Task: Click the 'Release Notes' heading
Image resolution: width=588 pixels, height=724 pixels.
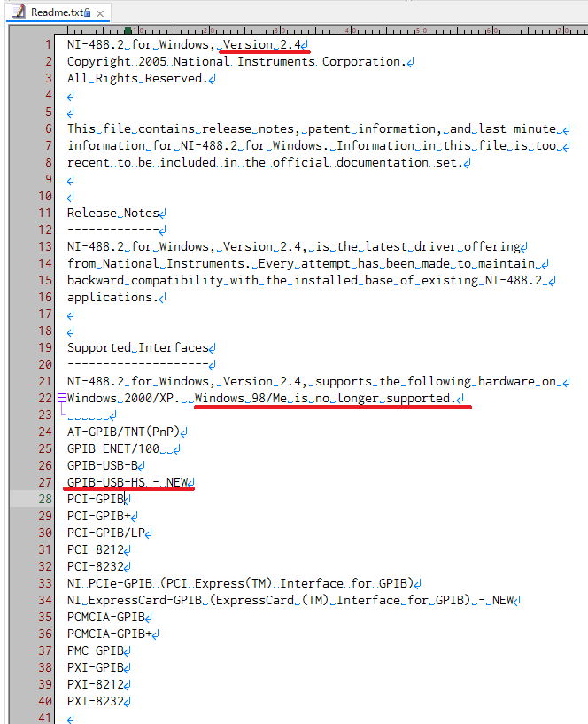Action: click(113, 214)
